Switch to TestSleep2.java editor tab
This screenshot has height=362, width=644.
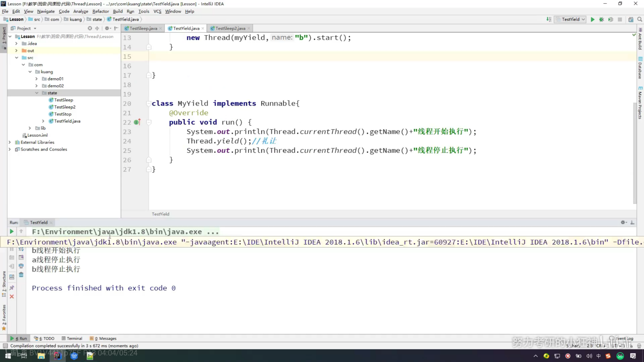[x=230, y=28]
